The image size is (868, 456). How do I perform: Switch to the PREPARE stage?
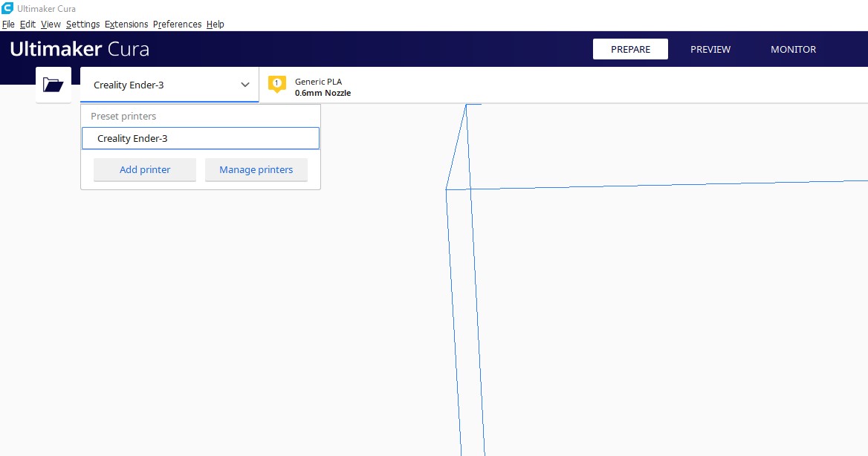tap(630, 49)
